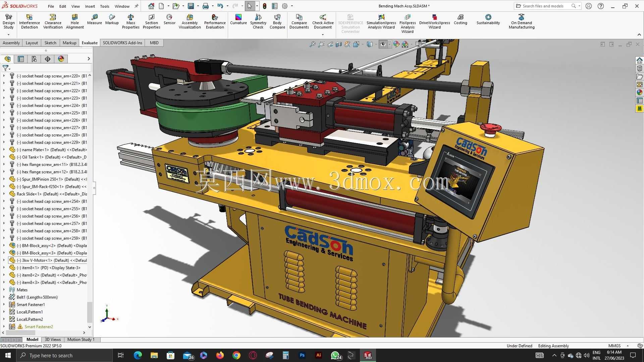The image size is (644, 362).
Task: Open the Insert menu
Action: point(90,6)
